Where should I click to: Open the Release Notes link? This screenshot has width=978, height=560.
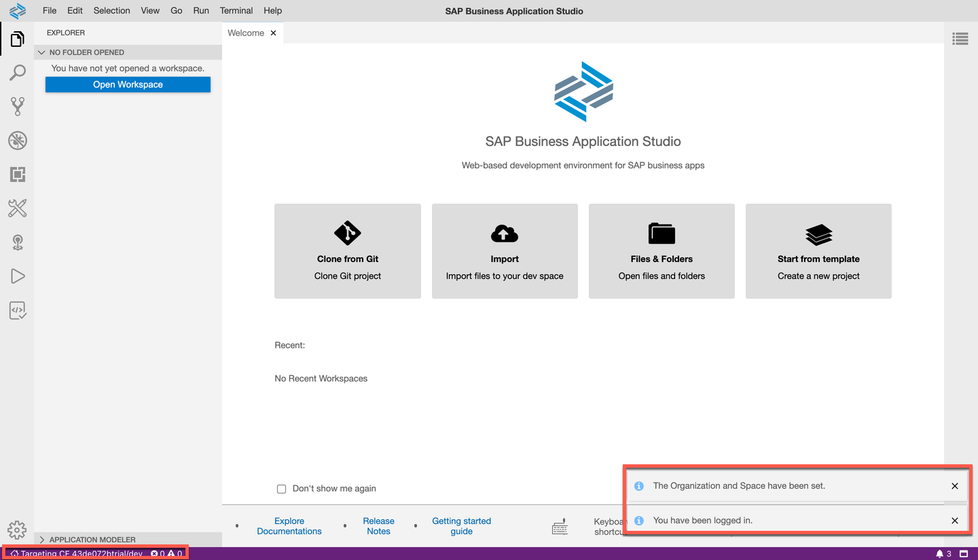[378, 526]
